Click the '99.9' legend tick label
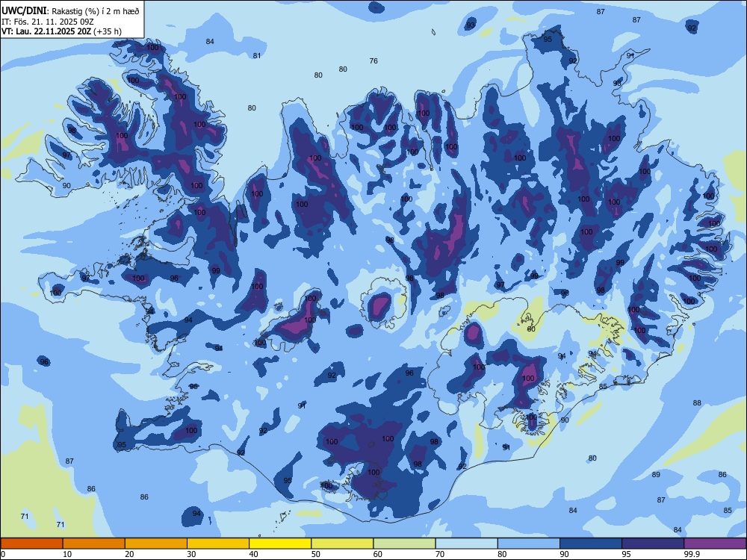Image resolution: width=747 pixels, height=560 pixels. (692, 554)
